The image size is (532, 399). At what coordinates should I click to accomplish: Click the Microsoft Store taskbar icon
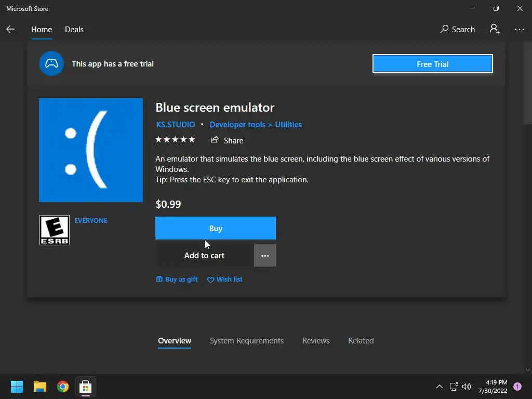click(x=86, y=387)
